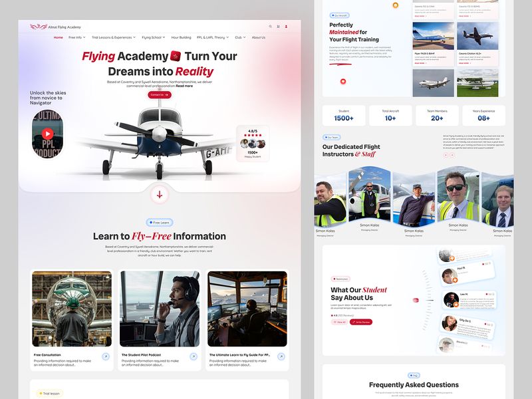The width and height of the screenshot is (532, 399).
Task: Click the 'Free Consultation' card title
Action: 47,355
